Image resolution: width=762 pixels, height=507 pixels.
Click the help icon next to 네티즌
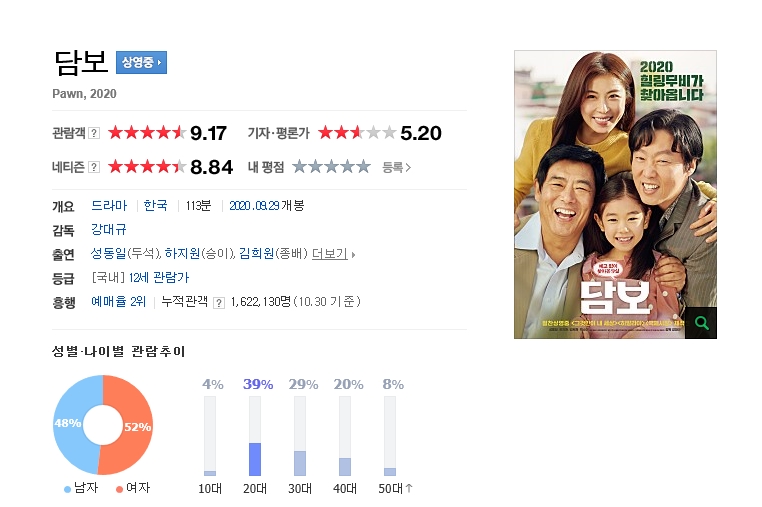click(94, 167)
